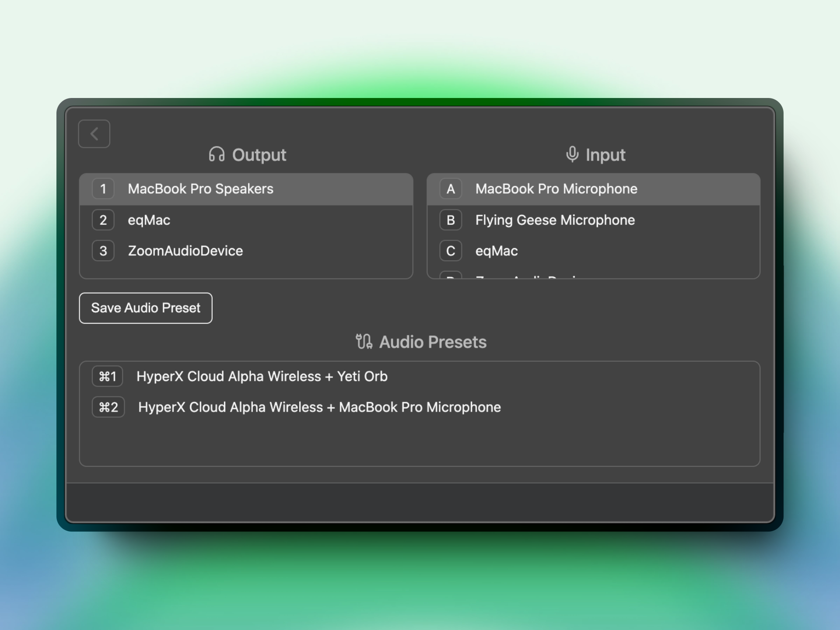Click the back chevron button
Image resolution: width=840 pixels, height=630 pixels.
[x=94, y=134]
